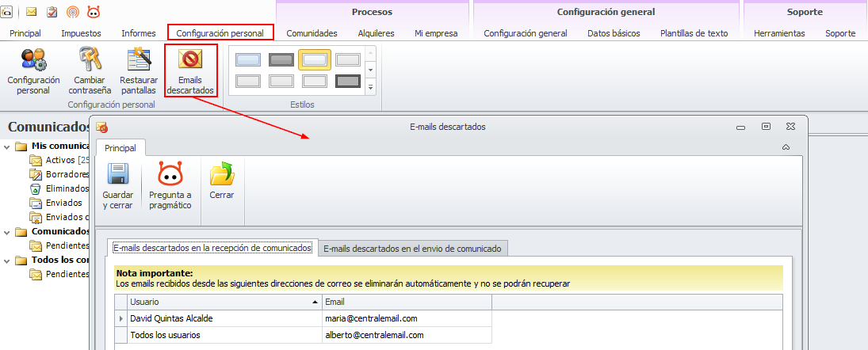Open the Mi empresa tab
This screenshot has height=350, width=868.
436,33
